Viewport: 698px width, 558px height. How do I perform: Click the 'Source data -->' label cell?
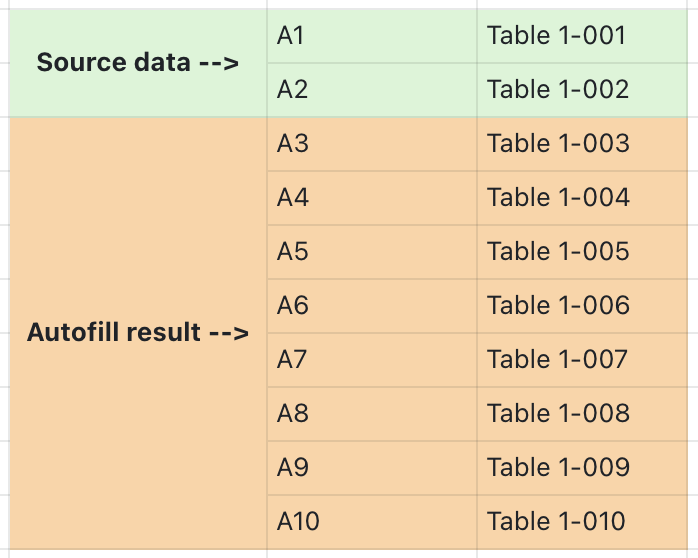click(x=138, y=63)
